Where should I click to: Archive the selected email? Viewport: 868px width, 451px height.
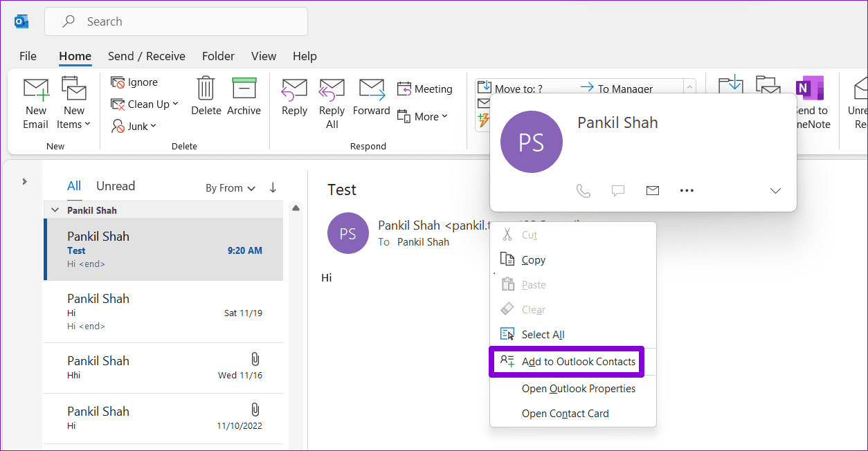(244, 97)
